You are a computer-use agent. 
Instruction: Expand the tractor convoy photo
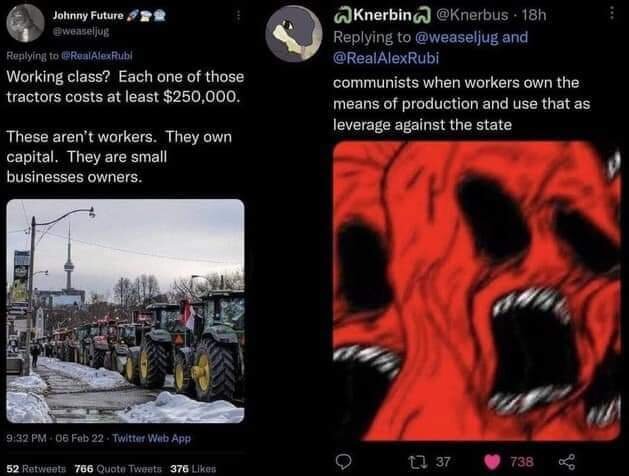tap(125, 311)
